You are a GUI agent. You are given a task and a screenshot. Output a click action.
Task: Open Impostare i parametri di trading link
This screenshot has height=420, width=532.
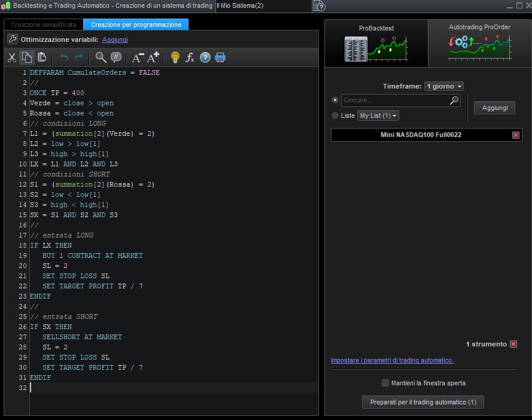pyautogui.click(x=392, y=360)
